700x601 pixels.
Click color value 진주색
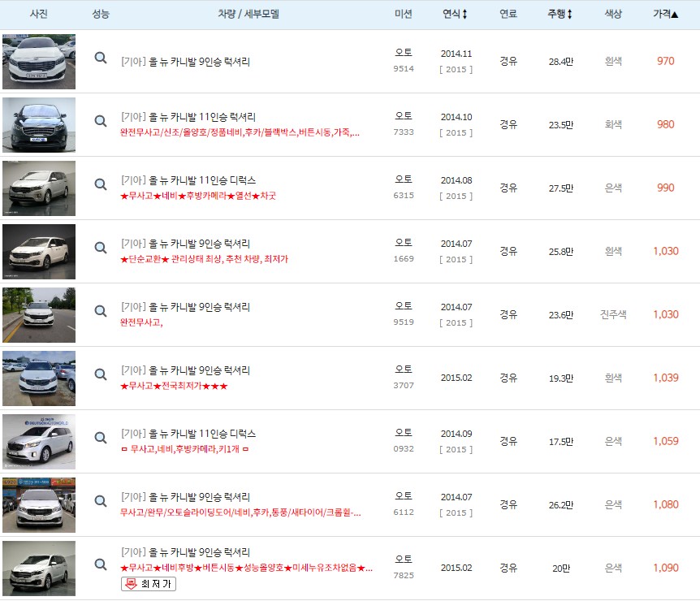pyautogui.click(x=613, y=315)
